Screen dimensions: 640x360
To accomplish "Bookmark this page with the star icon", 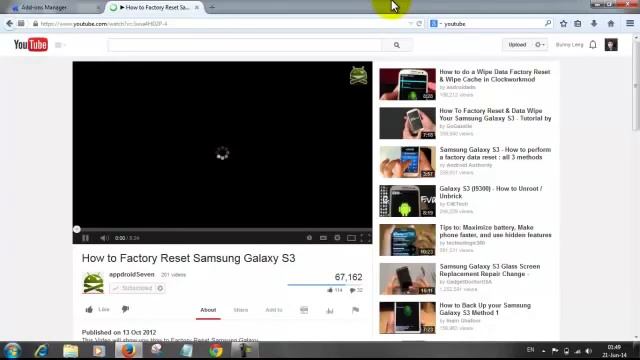I will pyautogui.click(x=564, y=24).
